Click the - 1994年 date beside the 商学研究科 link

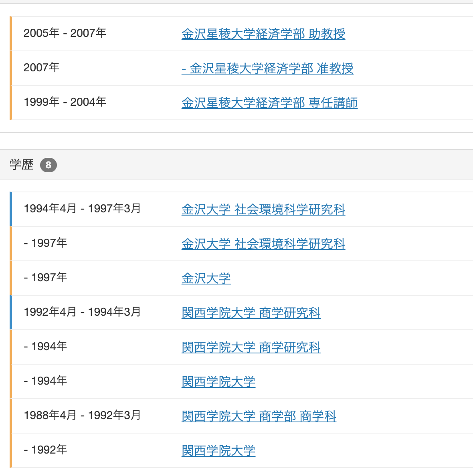click(45, 346)
